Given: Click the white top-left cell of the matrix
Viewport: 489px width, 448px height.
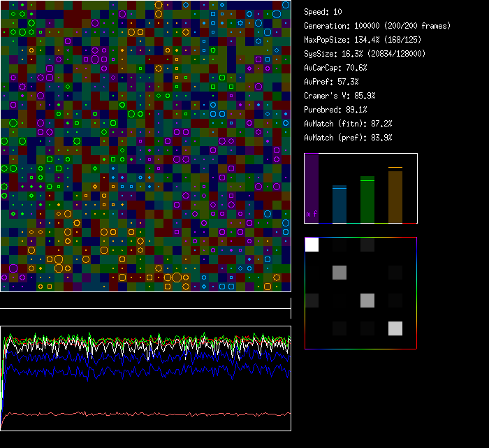Looking at the screenshot, I should coord(312,245).
